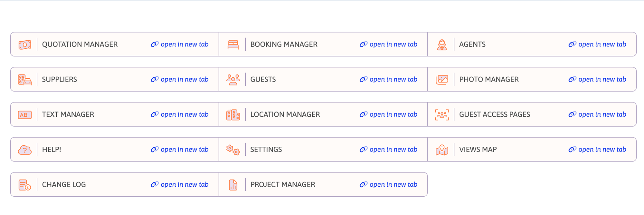
Task: Open TEXT MANAGER
Action: click(68, 115)
